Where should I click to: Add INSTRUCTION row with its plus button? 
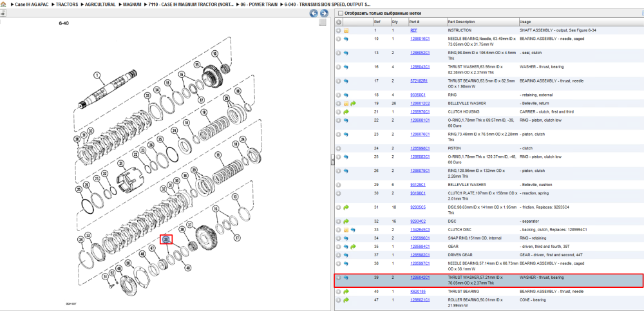pos(339,30)
